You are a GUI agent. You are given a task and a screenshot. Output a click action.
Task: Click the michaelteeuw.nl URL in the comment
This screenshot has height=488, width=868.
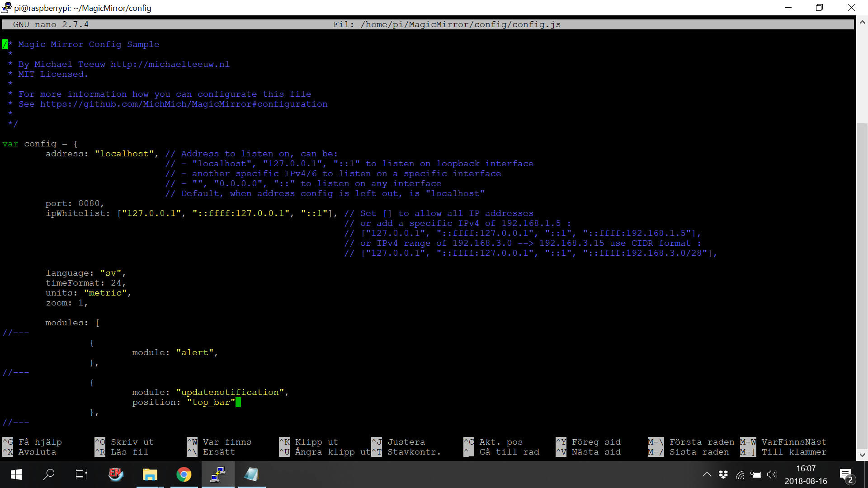point(170,64)
